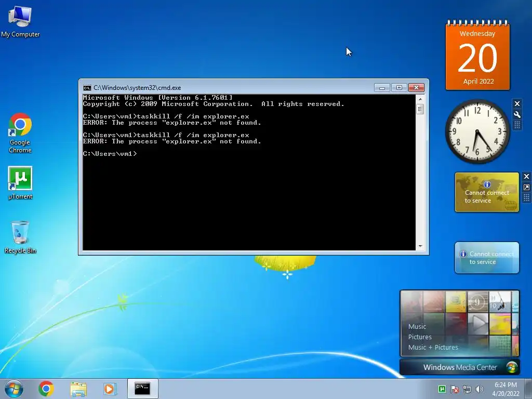Screen dimensions: 532x399
Task: Open the volume speaker tray icon
Action: click(480, 389)
